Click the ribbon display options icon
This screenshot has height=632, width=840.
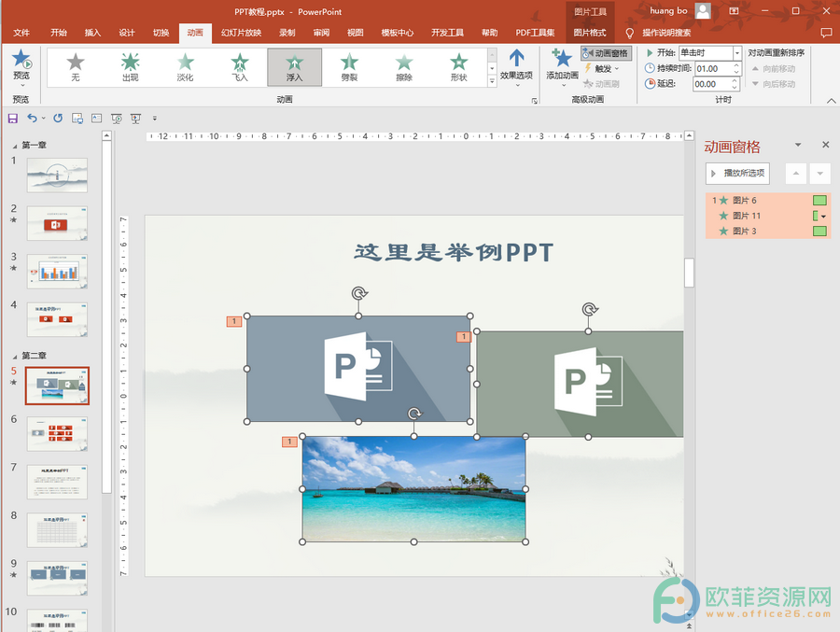[734, 10]
